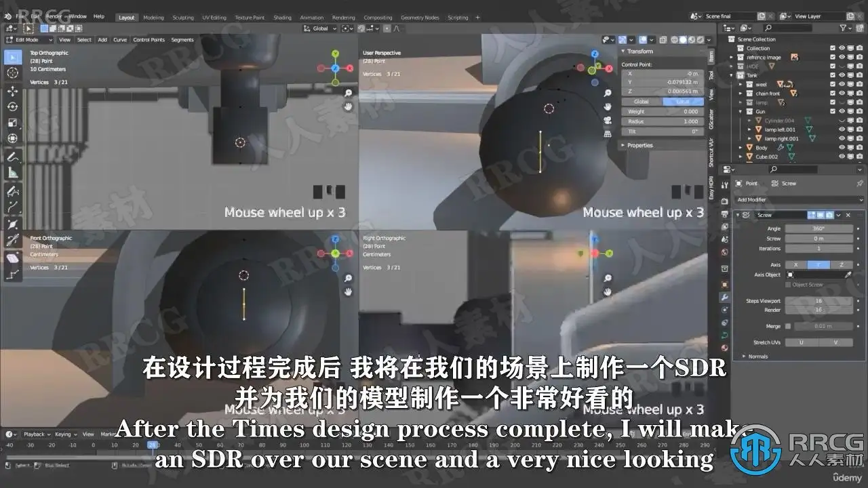Viewport: 868px width, 488px height.
Task: Open the Global transform orientation dropdown
Action: tap(320, 28)
